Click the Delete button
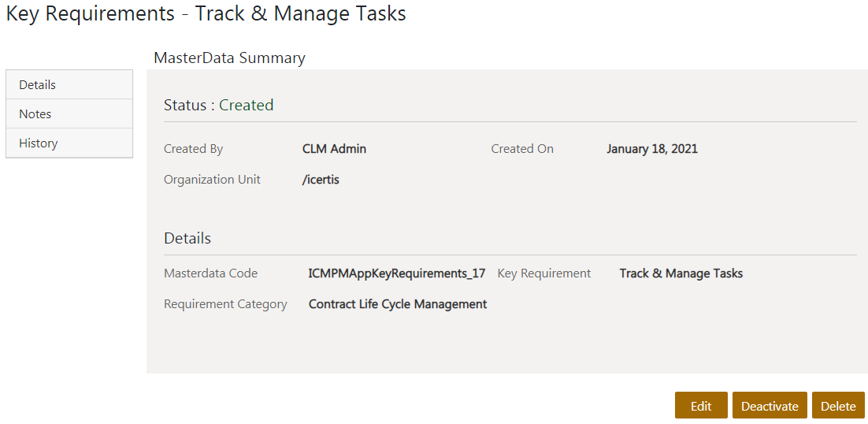 coord(838,406)
